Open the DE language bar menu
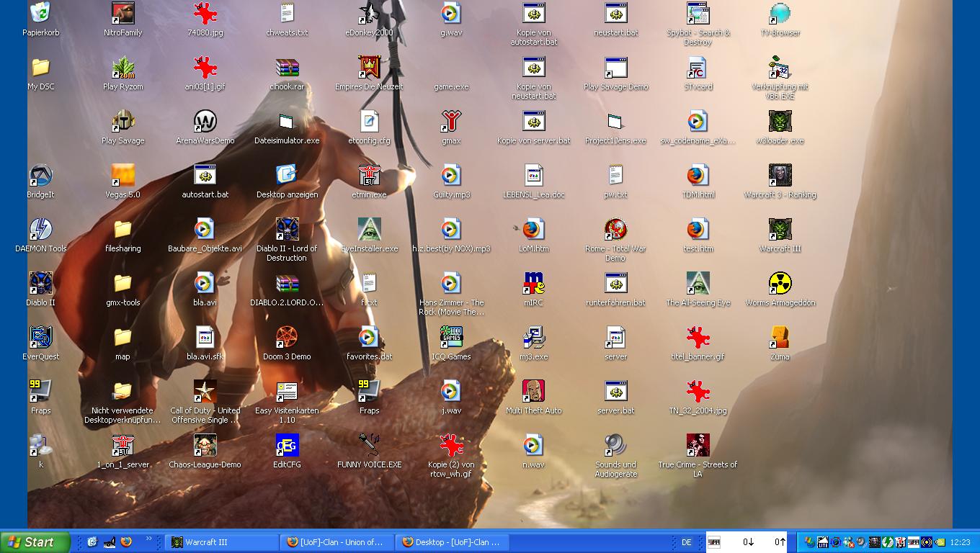The height and width of the screenshot is (553, 980). tap(687, 542)
